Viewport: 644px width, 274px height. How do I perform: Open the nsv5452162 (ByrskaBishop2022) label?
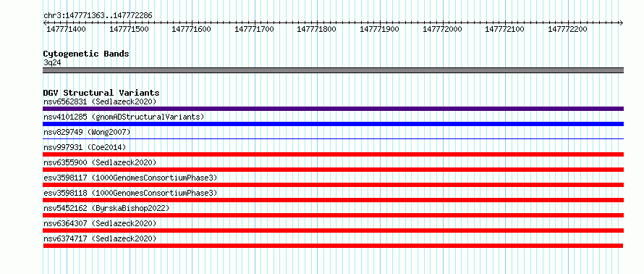coord(106,208)
